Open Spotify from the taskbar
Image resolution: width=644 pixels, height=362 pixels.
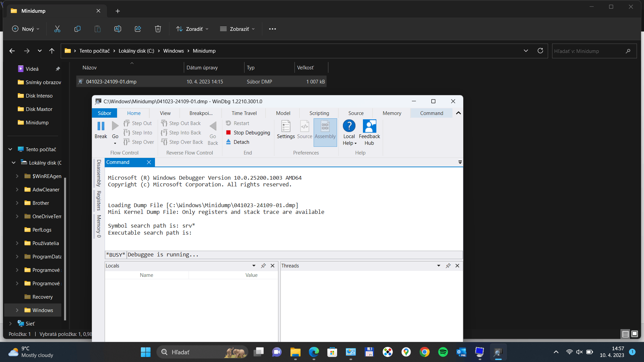[x=443, y=352]
